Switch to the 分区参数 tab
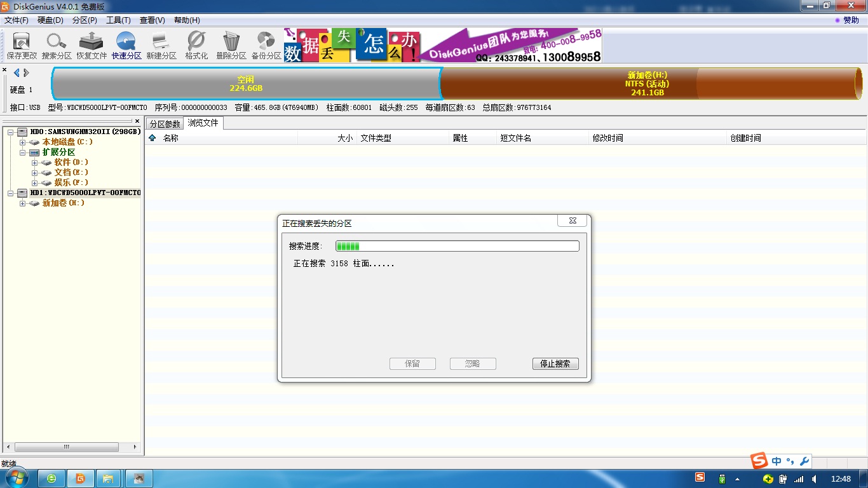Viewport: 868px width, 488px height. [165, 124]
